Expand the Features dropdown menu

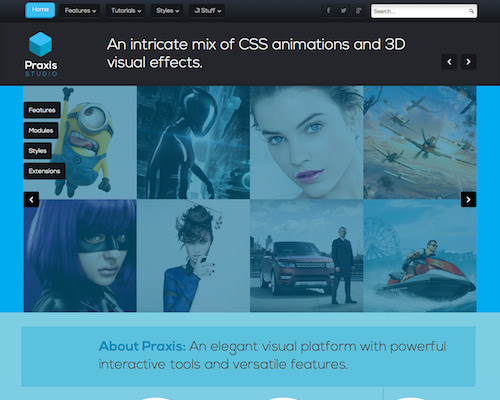80,11
